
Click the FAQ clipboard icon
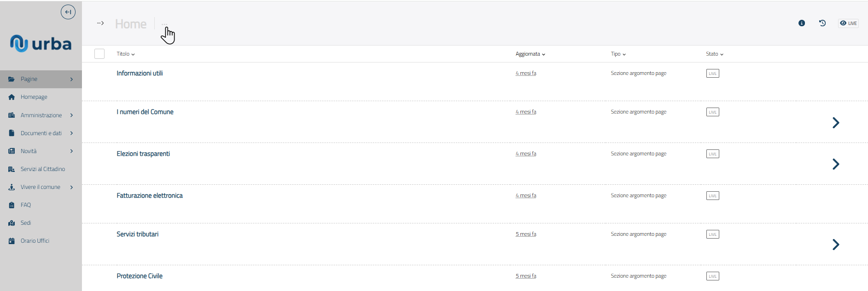[12, 205]
